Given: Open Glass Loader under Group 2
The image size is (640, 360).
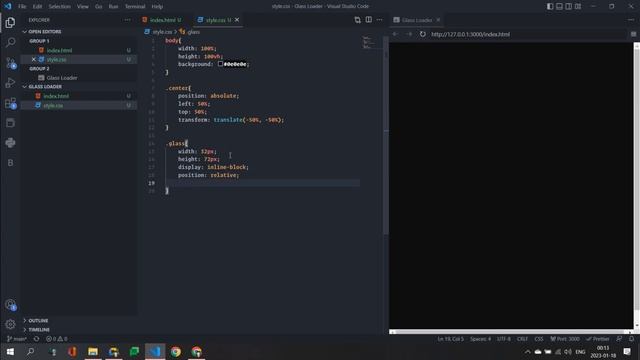Looking at the screenshot, I should point(62,78).
